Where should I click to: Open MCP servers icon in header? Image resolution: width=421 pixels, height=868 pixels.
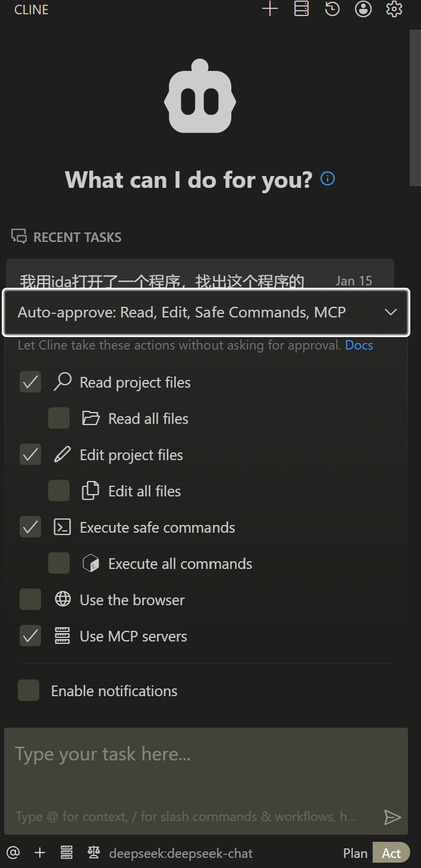pyautogui.click(x=301, y=9)
